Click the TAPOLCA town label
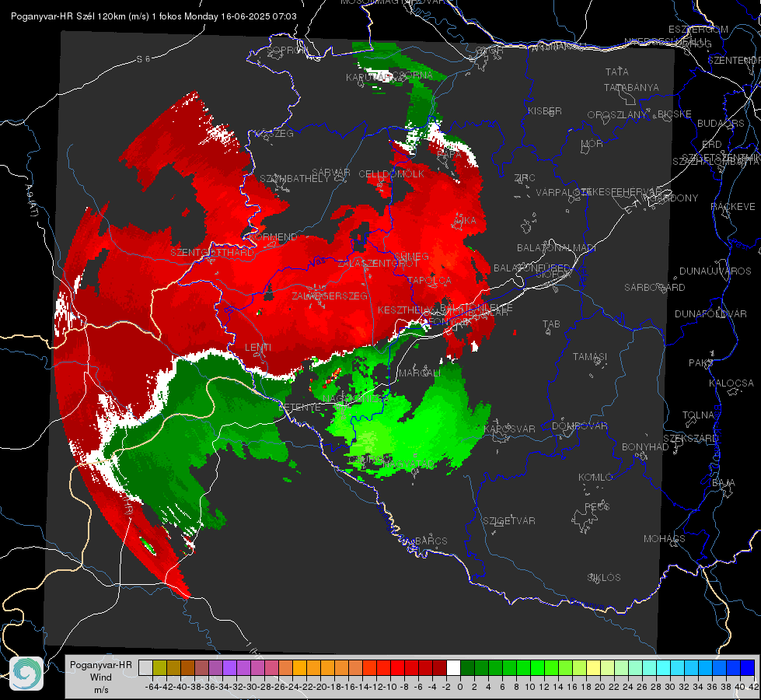The height and width of the screenshot is (700, 761). point(430,280)
